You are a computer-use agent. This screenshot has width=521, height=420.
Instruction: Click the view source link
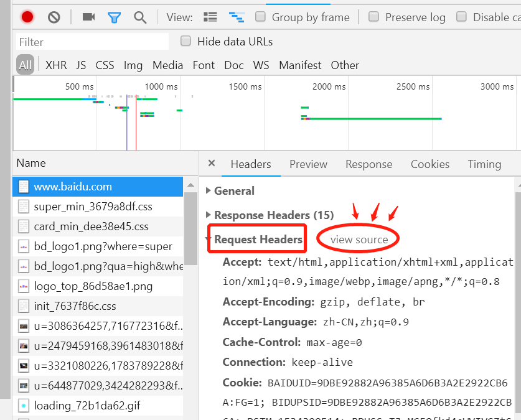tap(359, 240)
